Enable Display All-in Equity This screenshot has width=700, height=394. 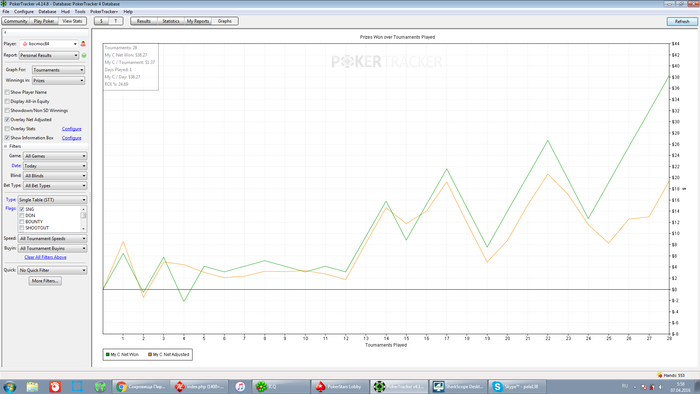coord(7,101)
